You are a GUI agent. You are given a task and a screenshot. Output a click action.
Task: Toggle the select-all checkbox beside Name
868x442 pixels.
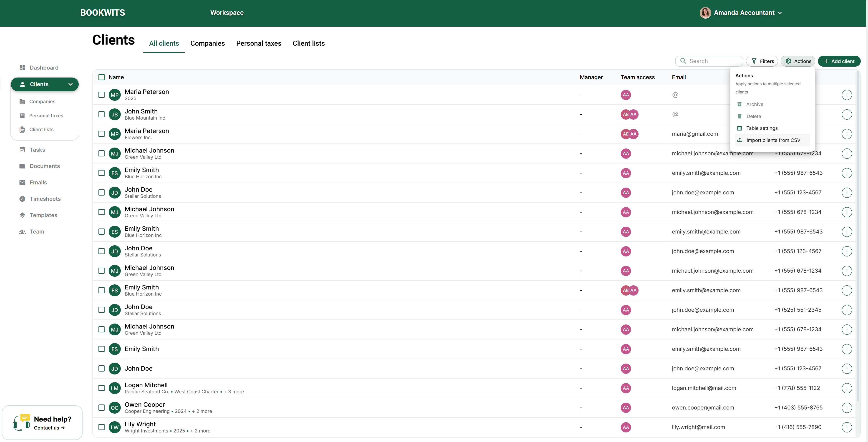101,77
